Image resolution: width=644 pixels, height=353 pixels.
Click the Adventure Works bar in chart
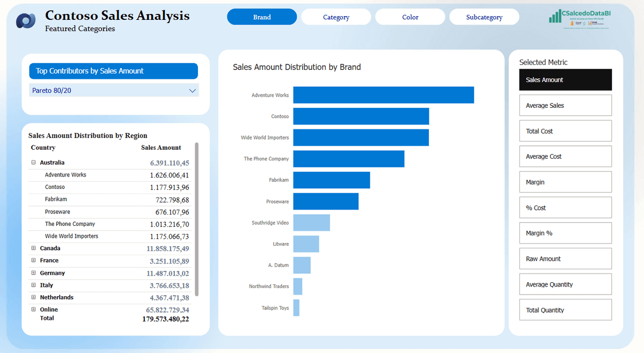point(383,95)
